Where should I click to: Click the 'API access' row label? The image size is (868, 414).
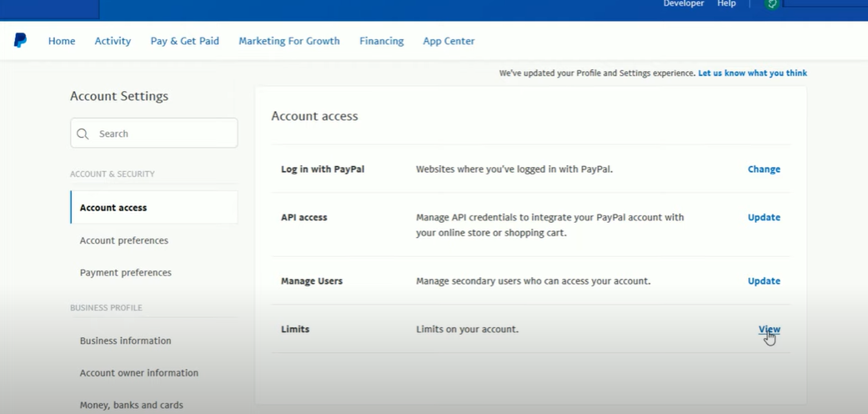tap(304, 217)
